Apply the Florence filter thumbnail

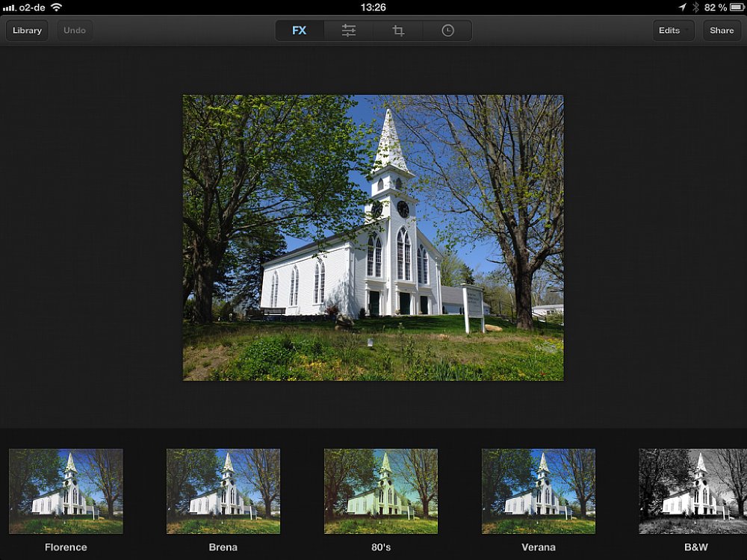tap(66, 491)
